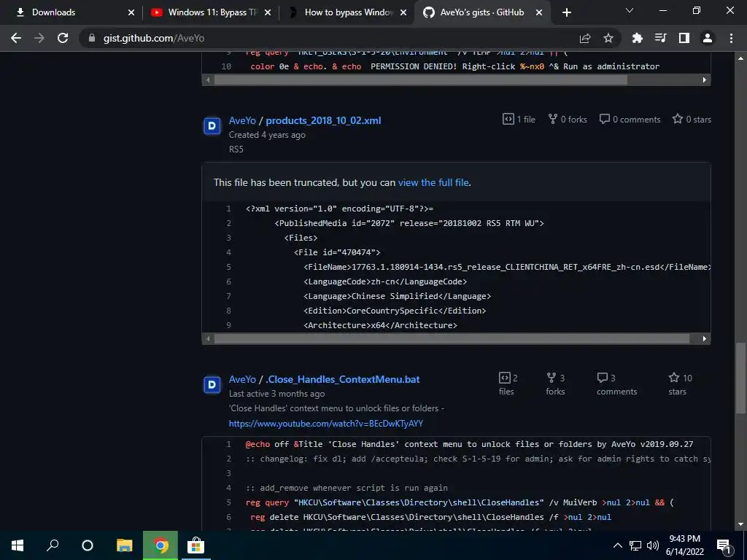Open the media control icon

pyautogui.click(x=661, y=38)
